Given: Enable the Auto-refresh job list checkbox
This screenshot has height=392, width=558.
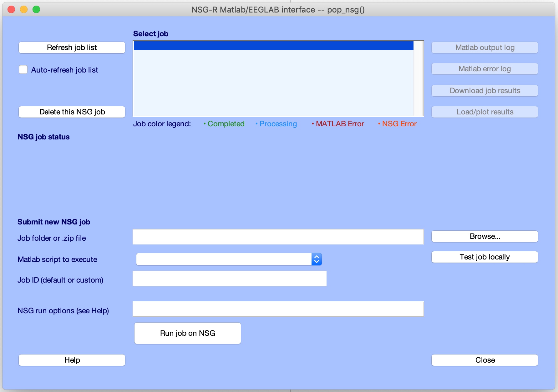Looking at the screenshot, I should (23, 69).
